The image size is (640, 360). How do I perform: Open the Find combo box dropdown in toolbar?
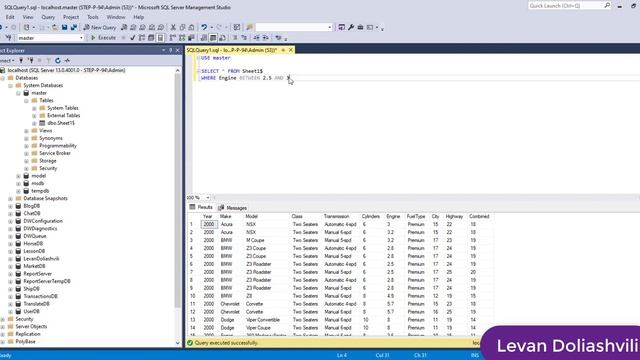click(330, 27)
